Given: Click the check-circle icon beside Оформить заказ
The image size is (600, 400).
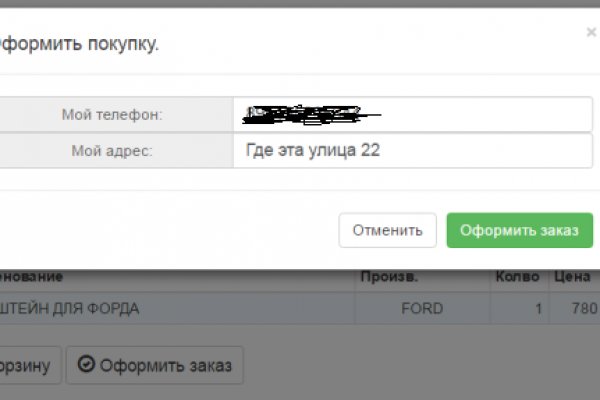Looking at the screenshot, I should 86,365.
